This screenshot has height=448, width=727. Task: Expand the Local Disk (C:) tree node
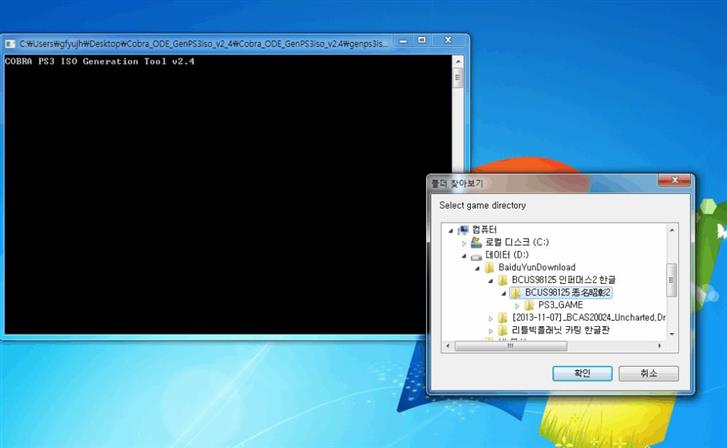click(464, 242)
